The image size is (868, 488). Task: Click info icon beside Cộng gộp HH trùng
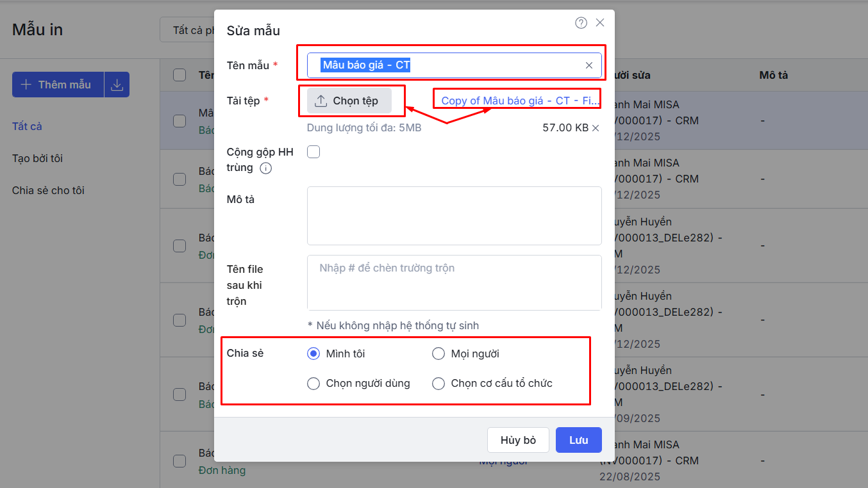[x=265, y=168]
